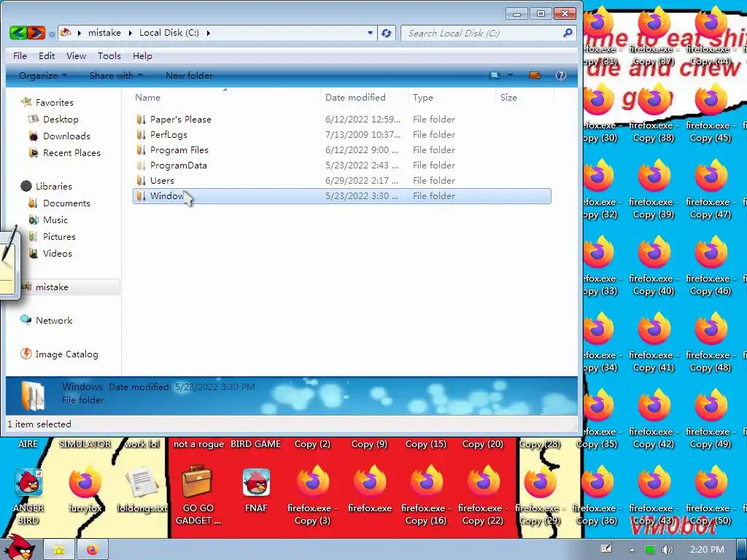Open the recent pages dropdown next to arrows

(52, 34)
